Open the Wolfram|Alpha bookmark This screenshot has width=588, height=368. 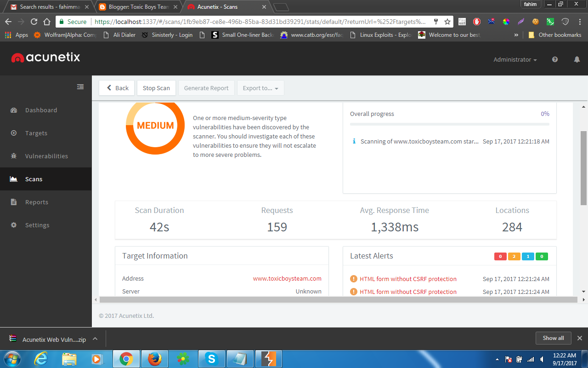[64, 35]
